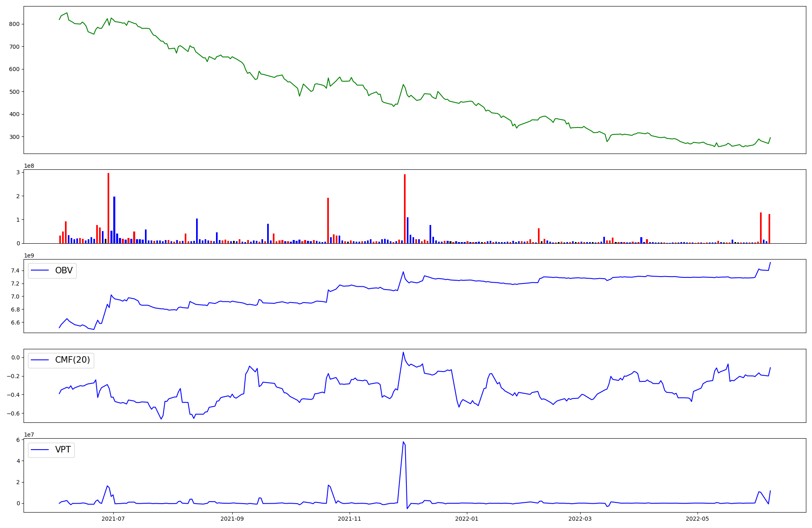Image resolution: width=812 pixels, height=528 pixels.
Task: Click the tallest red volume bar near 2021-07
Action: point(108,207)
